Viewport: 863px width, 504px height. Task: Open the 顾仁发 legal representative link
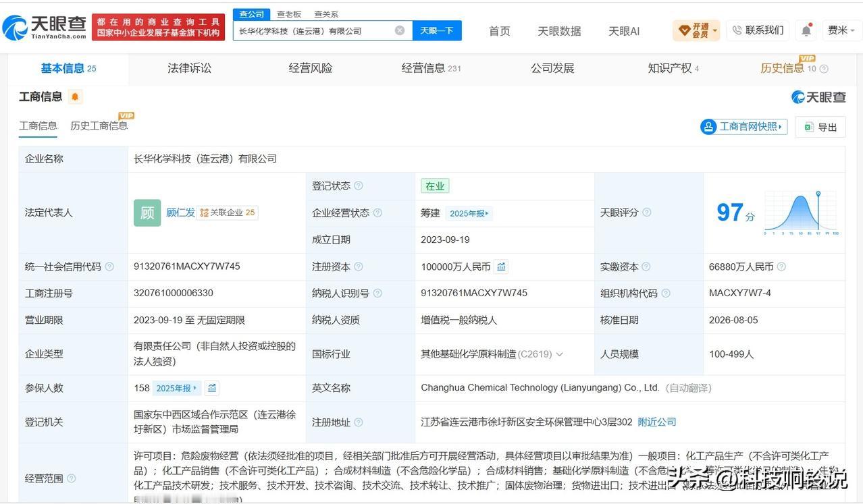click(x=180, y=213)
